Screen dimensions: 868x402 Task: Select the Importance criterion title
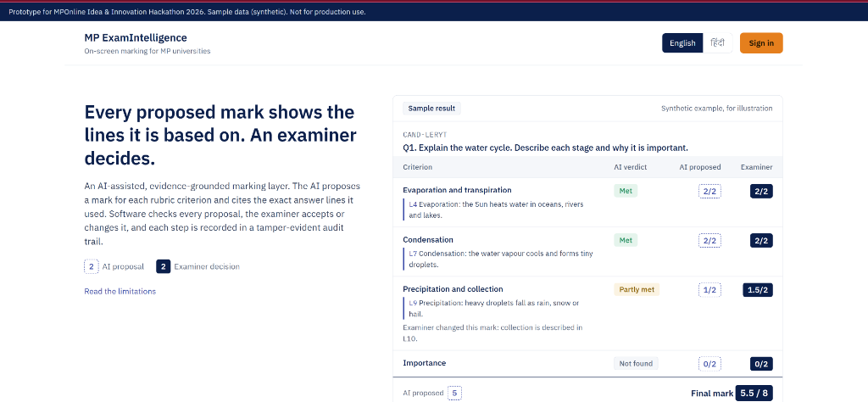pyautogui.click(x=424, y=363)
